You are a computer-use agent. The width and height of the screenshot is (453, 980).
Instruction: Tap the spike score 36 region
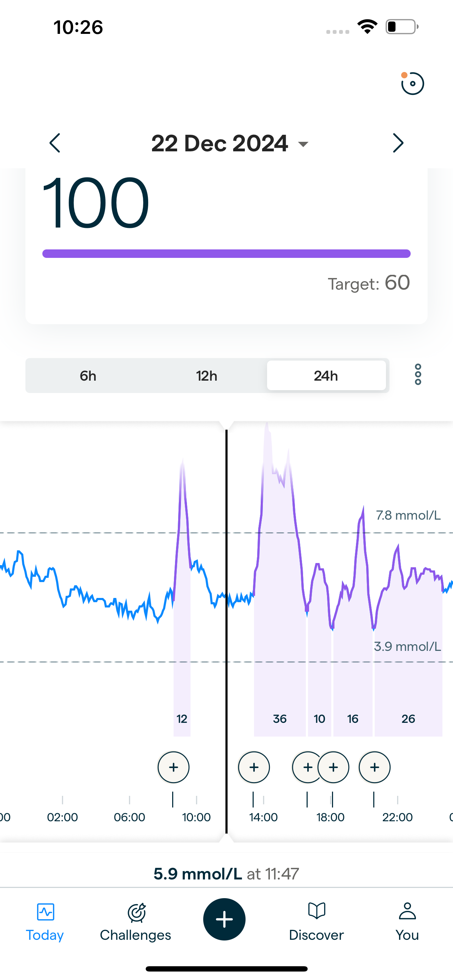pos(279,718)
